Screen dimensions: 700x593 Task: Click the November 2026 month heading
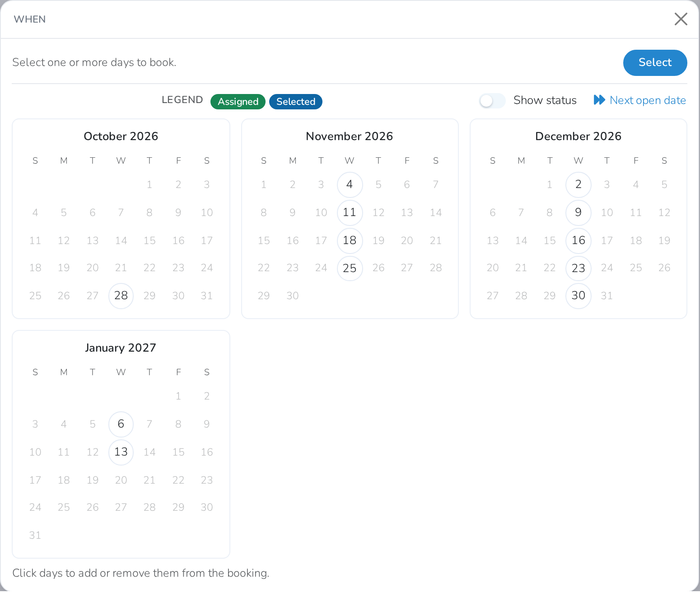pyautogui.click(x=350, y=136)
